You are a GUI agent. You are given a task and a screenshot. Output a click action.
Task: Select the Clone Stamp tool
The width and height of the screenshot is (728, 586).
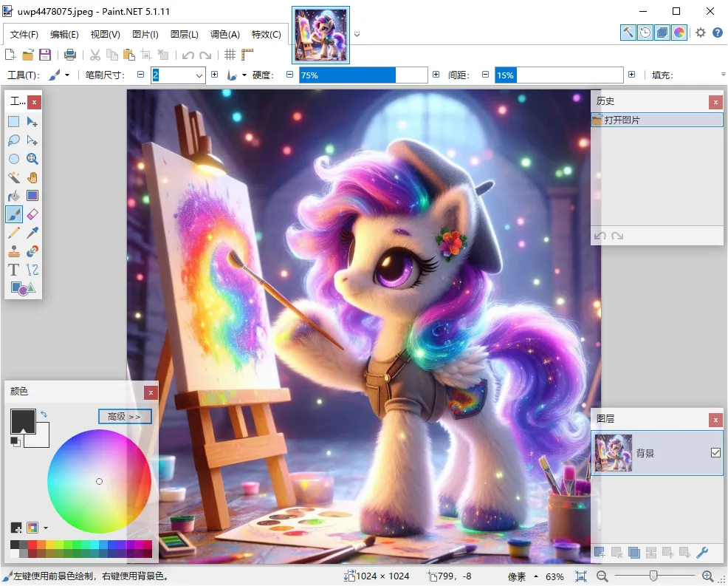coord(14,251)
